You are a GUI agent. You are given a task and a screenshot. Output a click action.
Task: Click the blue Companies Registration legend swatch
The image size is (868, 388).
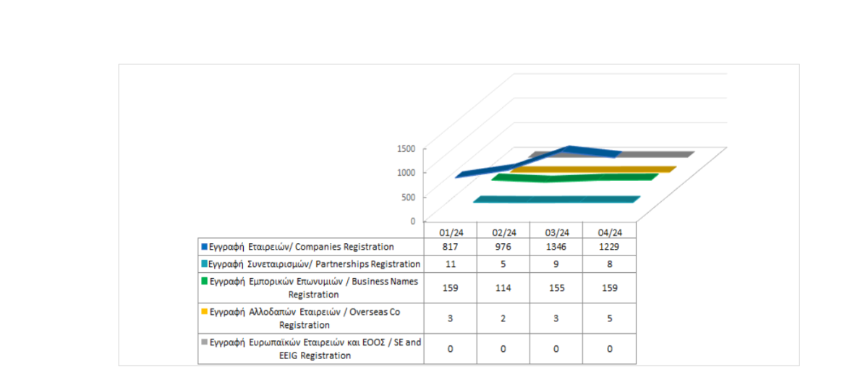(x=205, y=248)
